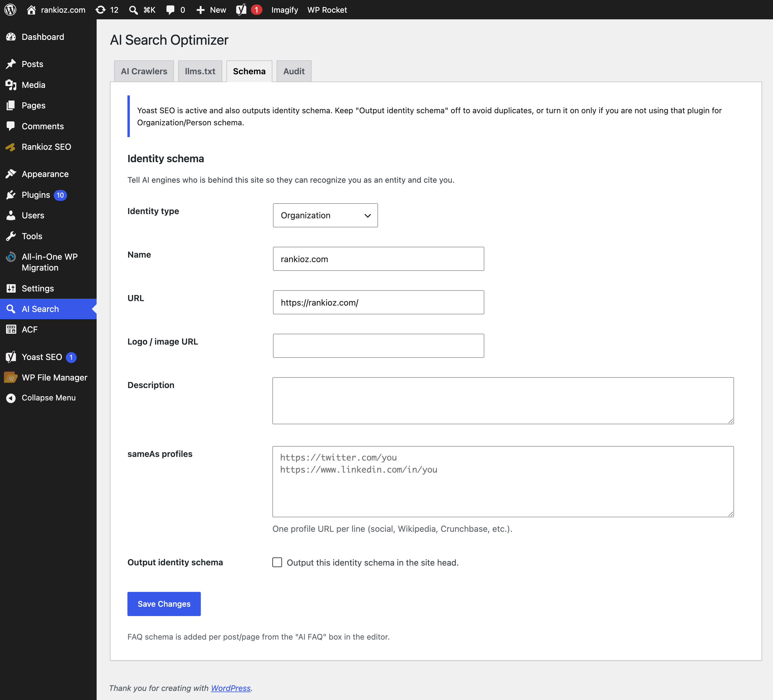The width and height of the screenshot is (773, 700).
Task: Click into the sameAs profiles textarea
Action: pyautogui.click(x=503, y=481)
